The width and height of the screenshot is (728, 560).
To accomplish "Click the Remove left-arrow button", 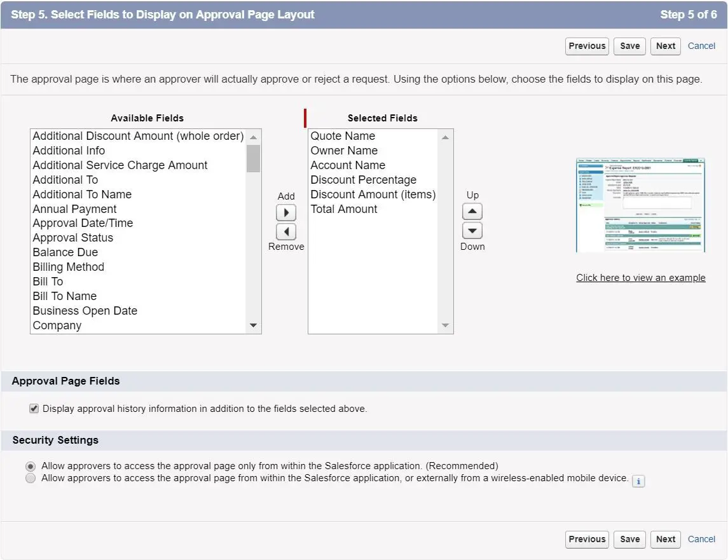I will (x=286, y=232).
